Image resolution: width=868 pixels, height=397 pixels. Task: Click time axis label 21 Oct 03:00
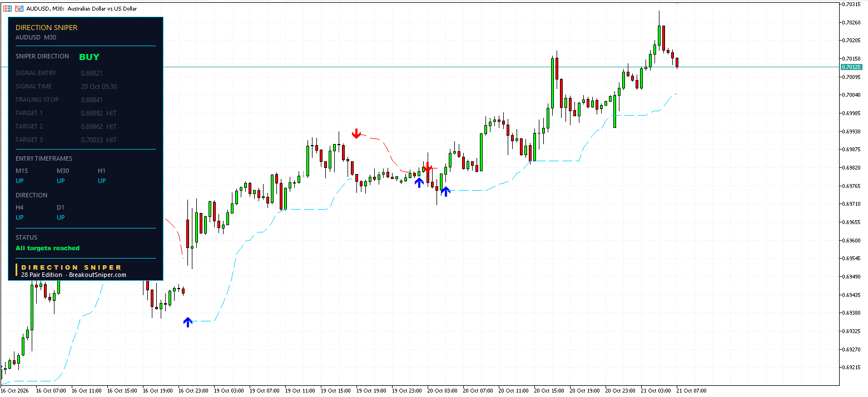coord(656,391)
